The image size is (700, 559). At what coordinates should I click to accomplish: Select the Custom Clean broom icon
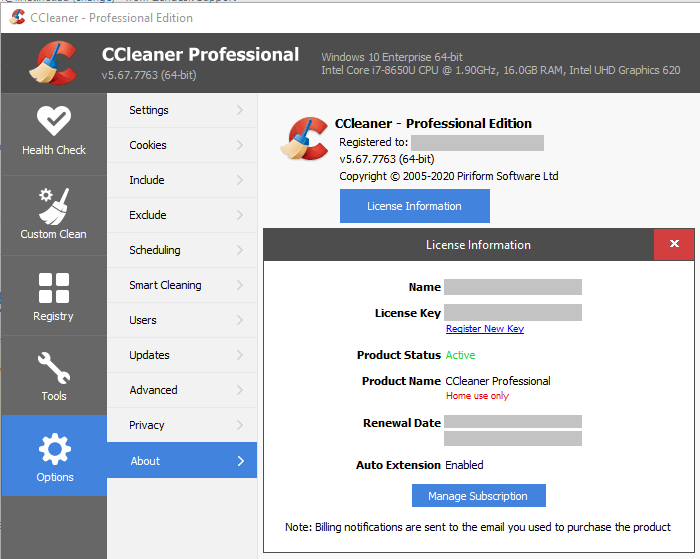pyautogui.click(x=54, y=205)
